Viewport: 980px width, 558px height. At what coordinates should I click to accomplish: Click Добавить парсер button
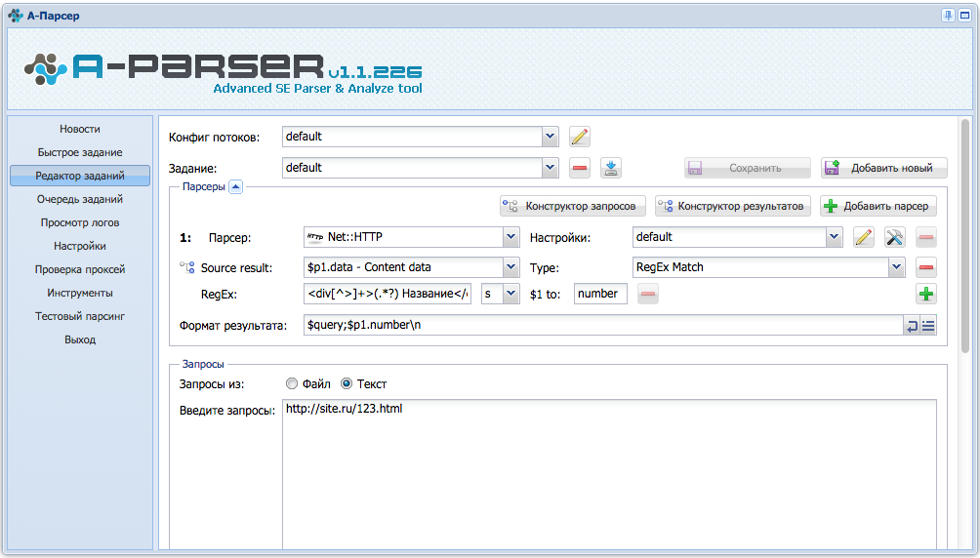tap(878, 206)
